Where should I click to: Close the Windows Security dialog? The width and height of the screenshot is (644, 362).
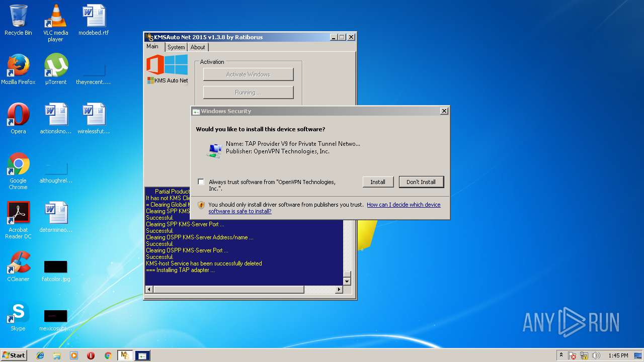click(x=444, y=111)
